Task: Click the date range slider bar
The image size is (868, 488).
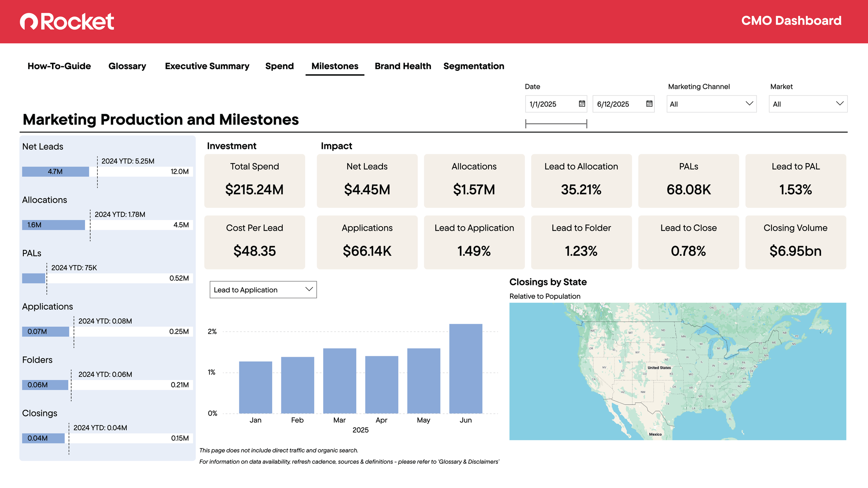Action: [x=556, y=124]
